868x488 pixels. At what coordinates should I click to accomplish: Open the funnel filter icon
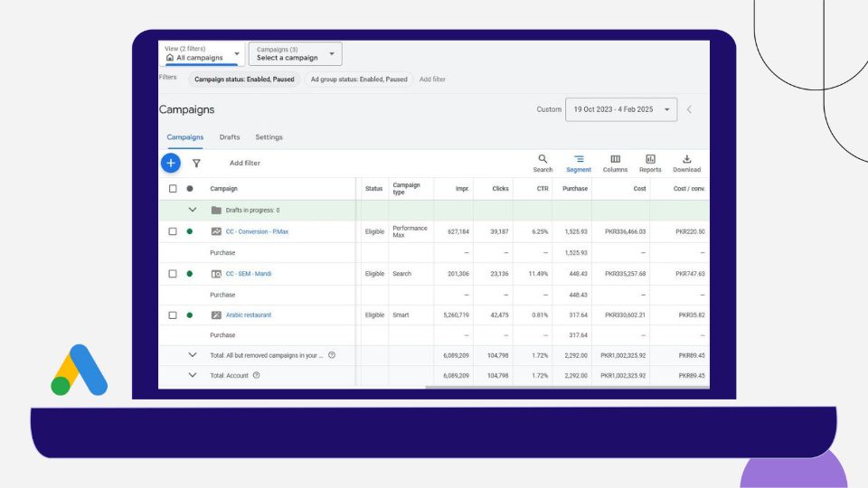tap(196, 164)
